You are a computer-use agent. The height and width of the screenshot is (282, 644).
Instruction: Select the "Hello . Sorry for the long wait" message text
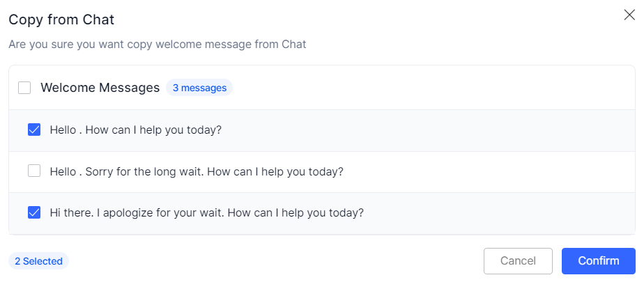coord(197,171)
